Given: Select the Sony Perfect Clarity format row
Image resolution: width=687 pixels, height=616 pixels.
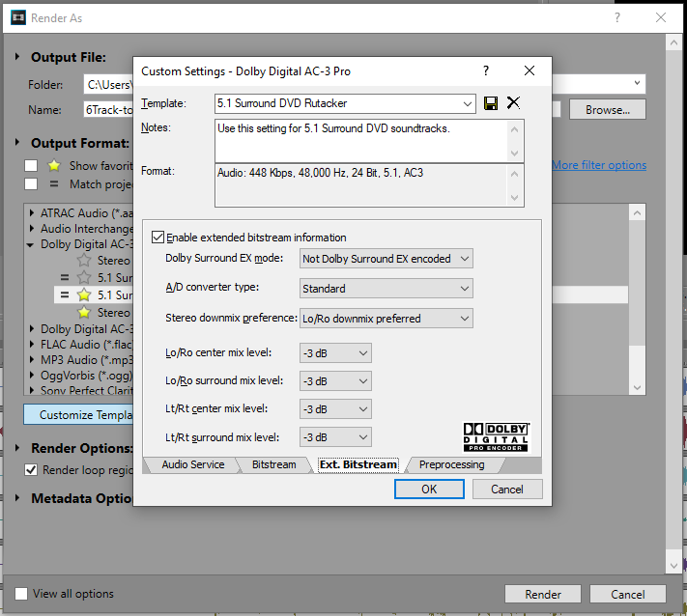Looking at the screenshot, I should click(x=86, y=390).
